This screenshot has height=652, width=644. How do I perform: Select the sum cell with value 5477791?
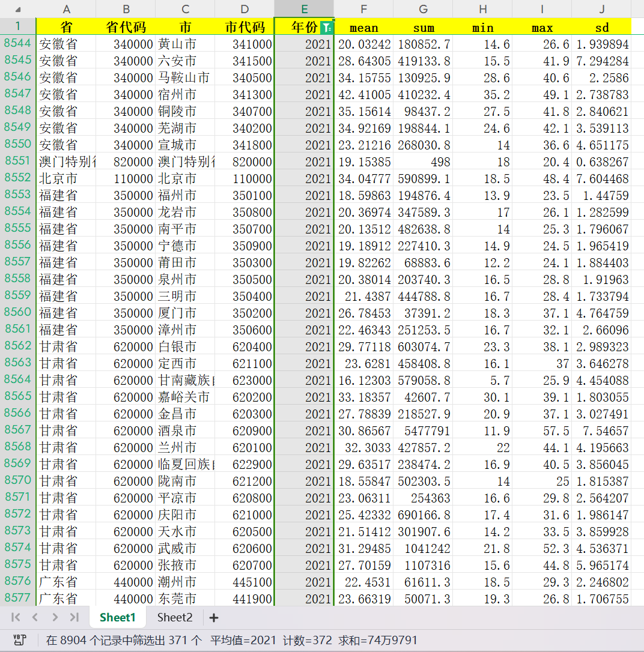(x=423, y=431)
